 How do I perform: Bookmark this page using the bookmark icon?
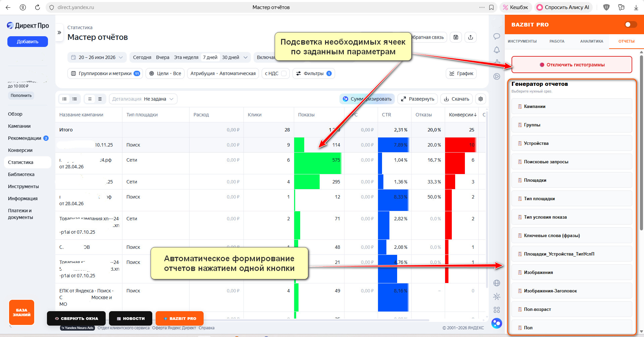491,7
